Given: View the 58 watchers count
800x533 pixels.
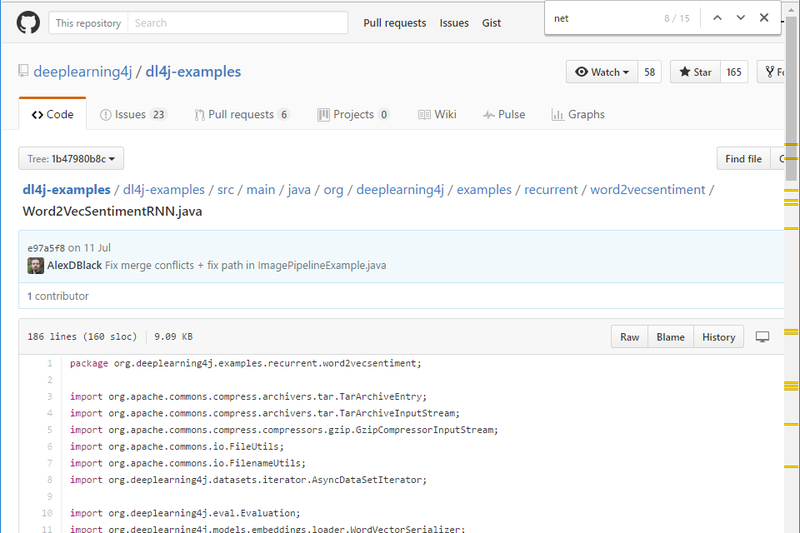Looking at the screenshot, I should (x=649, y=72).
